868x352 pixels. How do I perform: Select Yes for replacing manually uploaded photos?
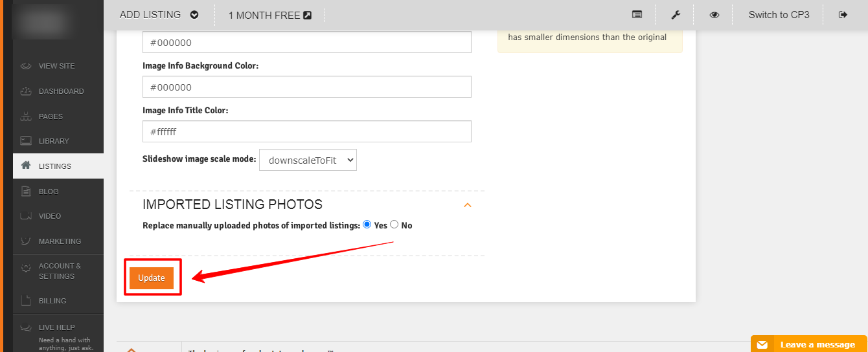[367, 225]
